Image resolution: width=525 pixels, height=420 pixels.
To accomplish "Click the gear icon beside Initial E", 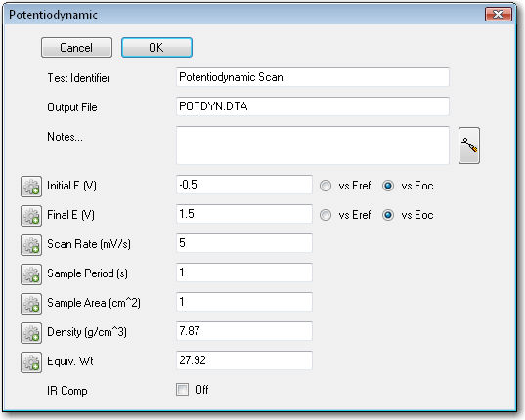I will click(x=31, y=187).
